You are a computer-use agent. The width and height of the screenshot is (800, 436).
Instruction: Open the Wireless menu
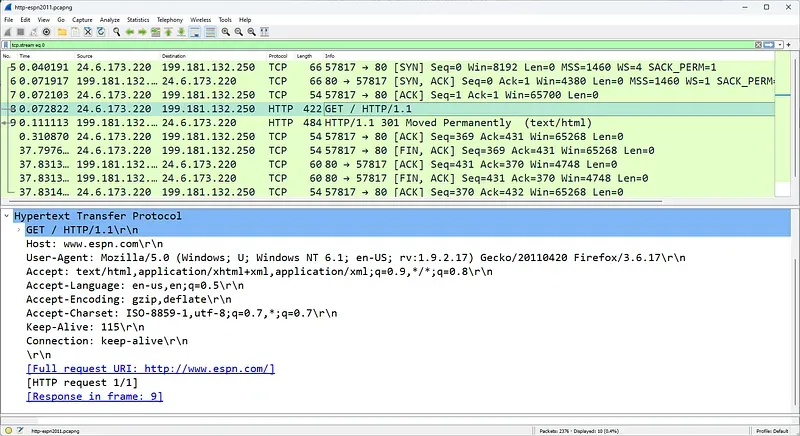[201, 19]
